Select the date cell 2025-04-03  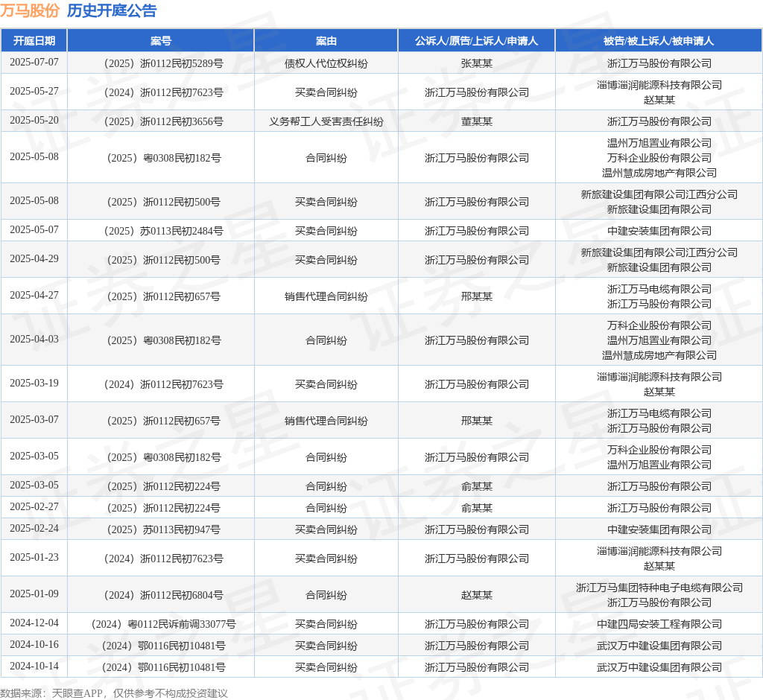click(x=34, y=339)
